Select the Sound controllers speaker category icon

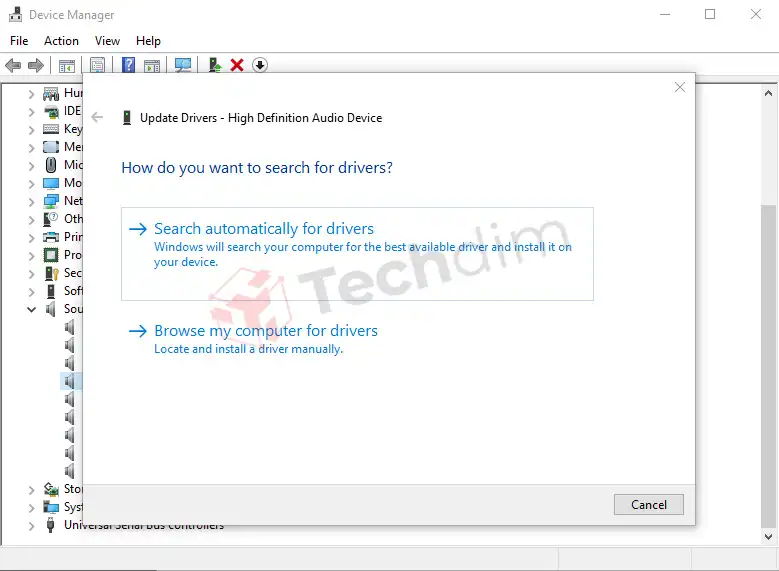pos(51,309)
